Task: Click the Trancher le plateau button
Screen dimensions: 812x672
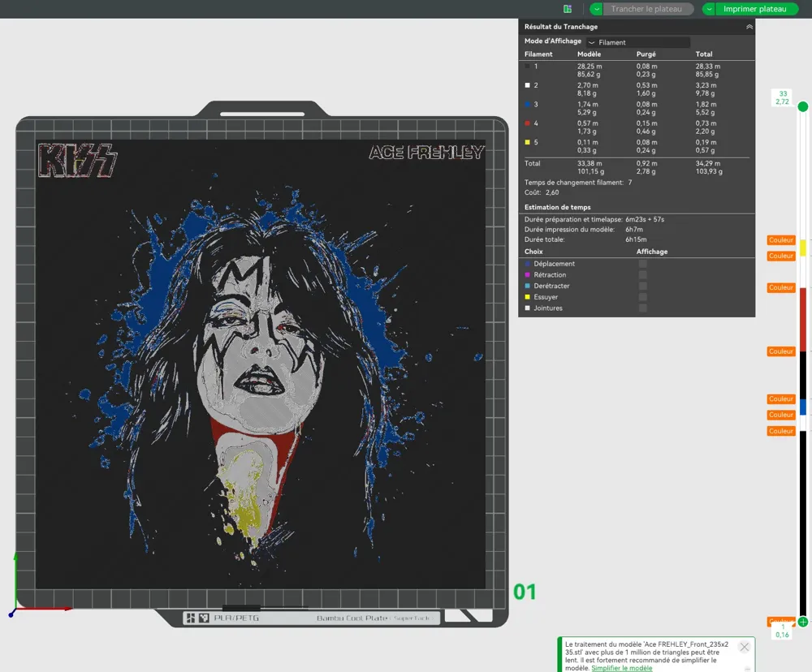Action: [x=647, y=9]
